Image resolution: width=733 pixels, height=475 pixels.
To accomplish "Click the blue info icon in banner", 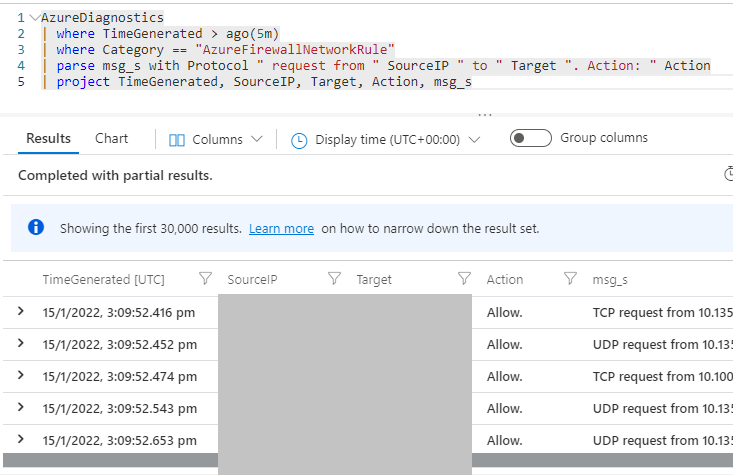I will [36, 228].
